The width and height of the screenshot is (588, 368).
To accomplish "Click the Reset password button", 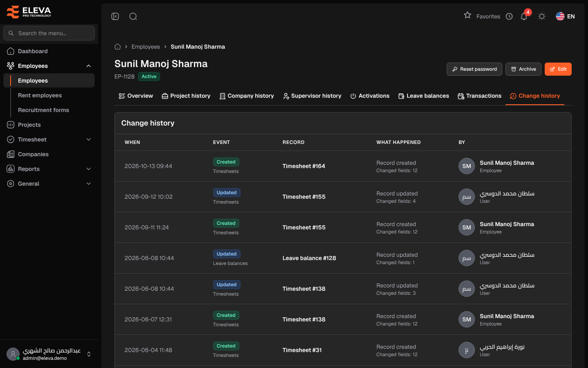I will pos(474,69).
